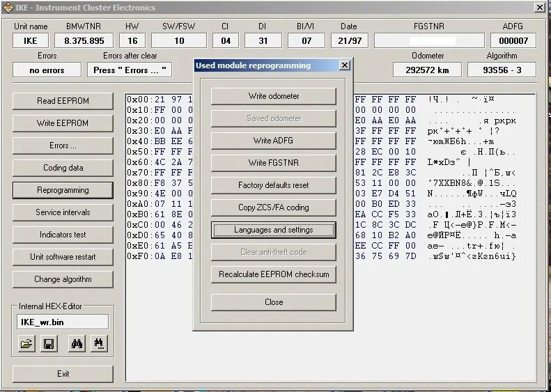Screen dimensions: 551x392
Task: Click the Algorithm value 93S56 - 3
Action: tap(502, 70)
